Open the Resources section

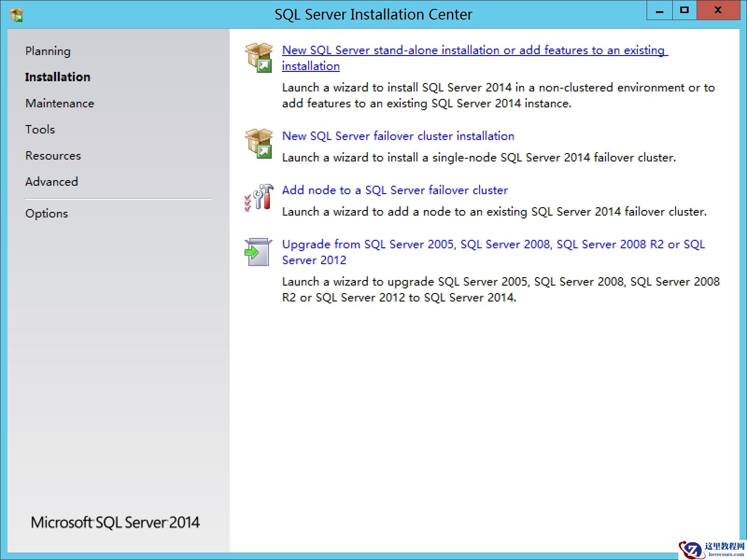[x=53, y=155]
